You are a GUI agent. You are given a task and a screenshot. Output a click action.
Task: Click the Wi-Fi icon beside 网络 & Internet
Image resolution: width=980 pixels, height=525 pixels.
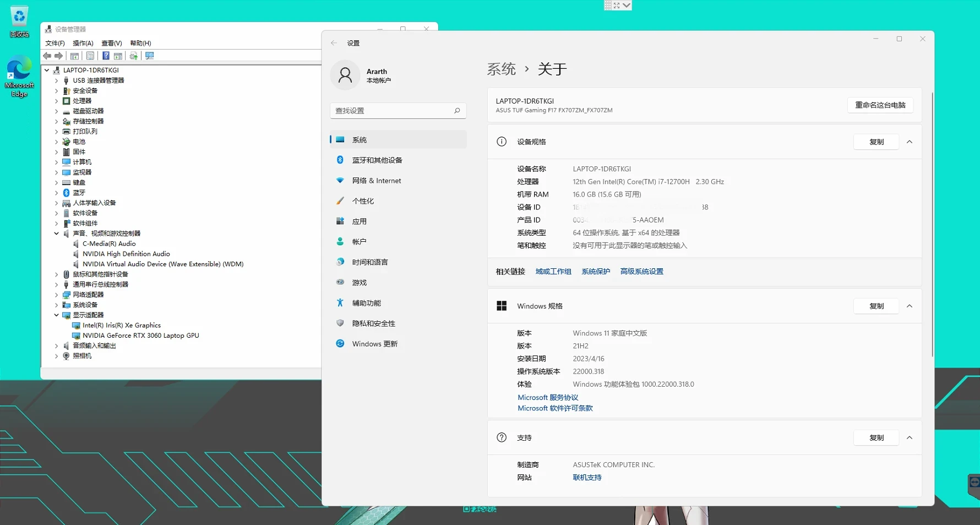point(340,180)
